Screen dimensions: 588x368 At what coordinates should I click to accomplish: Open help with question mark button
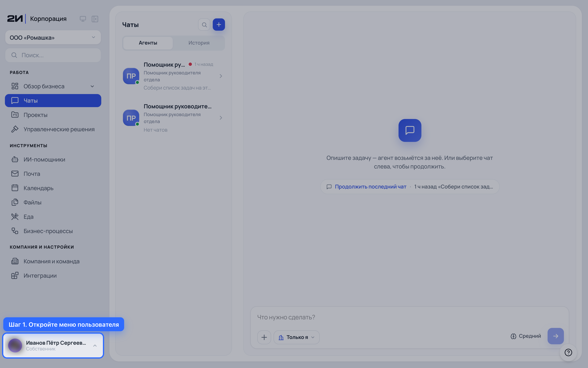coord(568,352)
